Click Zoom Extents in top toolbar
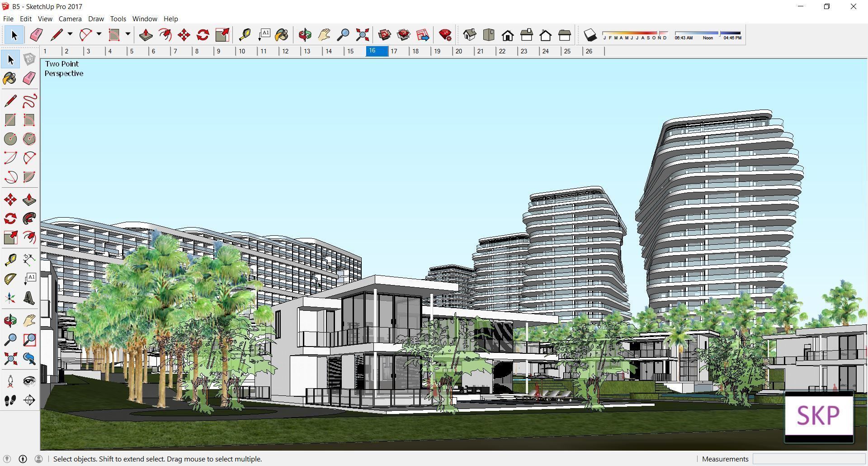 (362, 35)
